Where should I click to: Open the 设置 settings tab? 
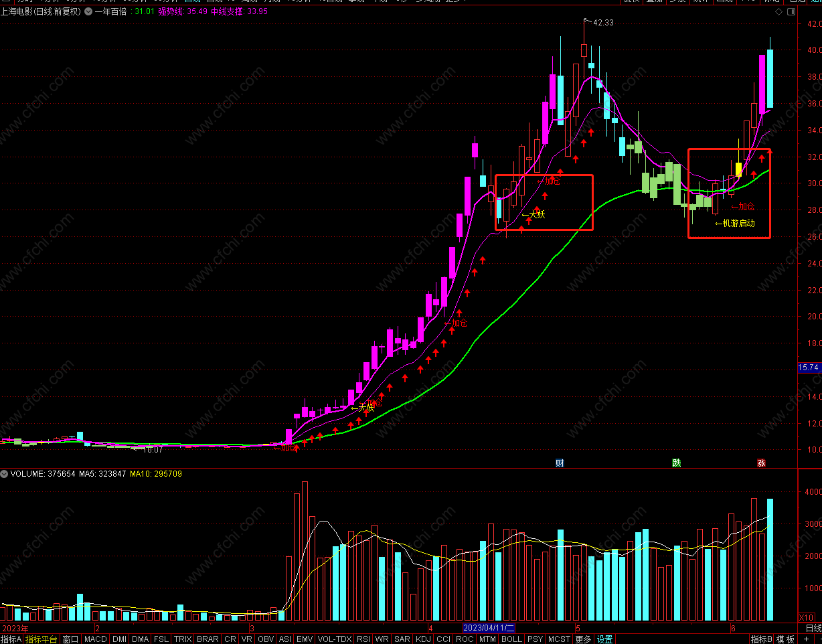(x=605, y=639)
